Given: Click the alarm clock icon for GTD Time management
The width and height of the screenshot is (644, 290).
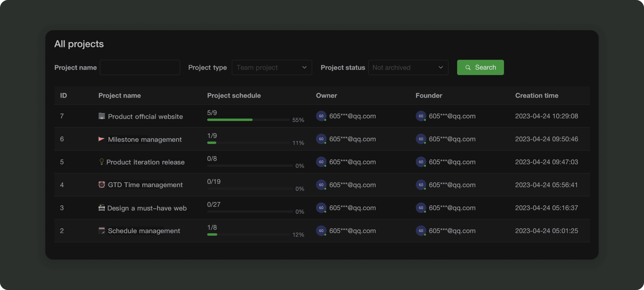Looking at the screenshot, I should (101, 185).
